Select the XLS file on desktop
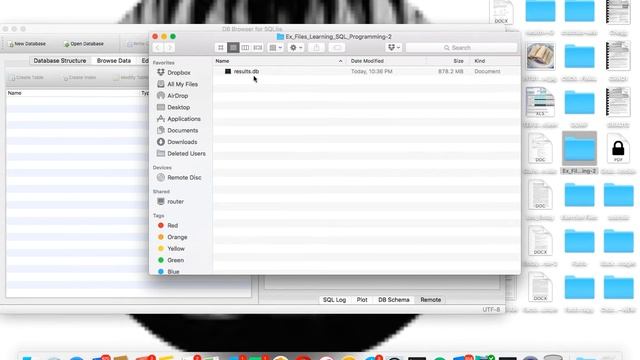The height and width of the screenshot is (360, 640). click(540, 102)
